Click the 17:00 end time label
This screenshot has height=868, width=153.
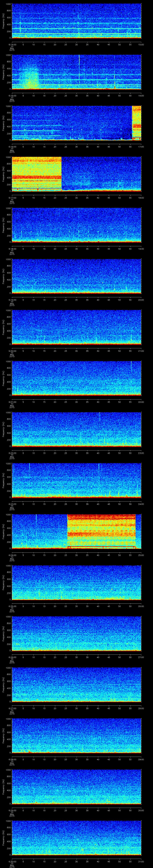pos(141,147)
